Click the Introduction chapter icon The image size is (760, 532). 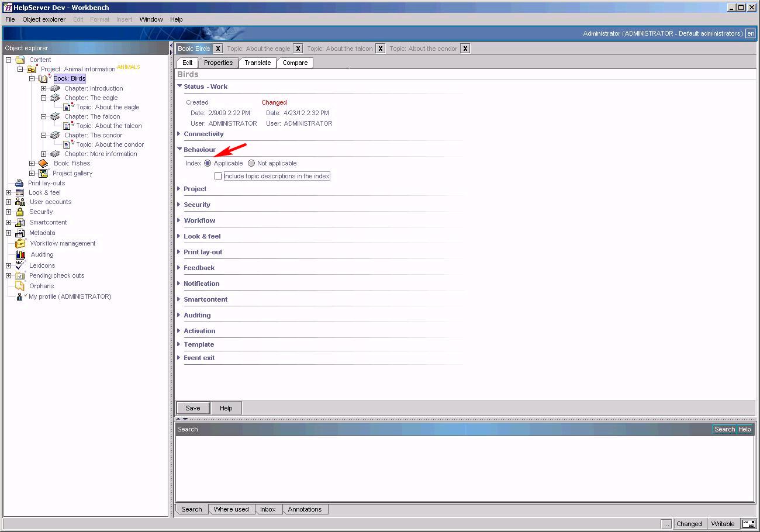coord(55,88)
